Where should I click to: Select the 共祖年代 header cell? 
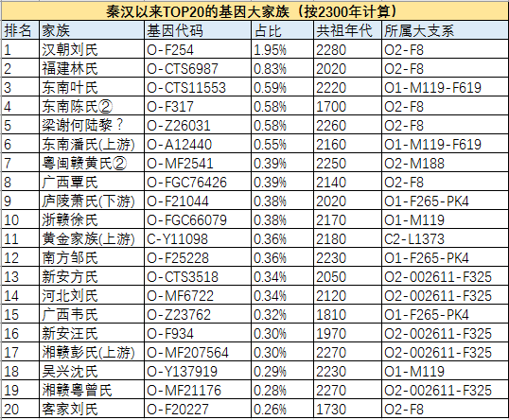coord(347,30)
